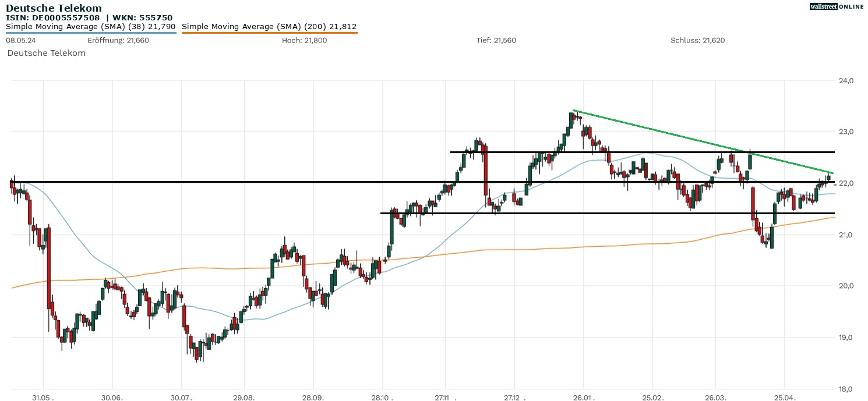Click the Schluss: 21,620 value

pos(698,41)
